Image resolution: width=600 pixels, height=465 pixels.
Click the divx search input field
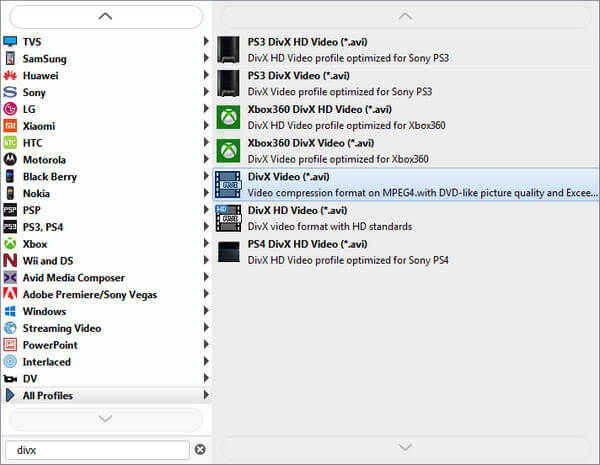click(x=98, y=450)
